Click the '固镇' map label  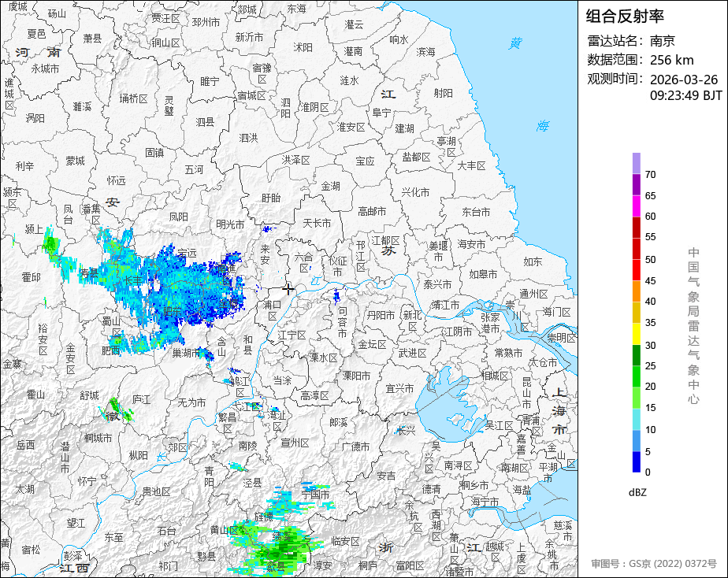[x=154, y=152]
